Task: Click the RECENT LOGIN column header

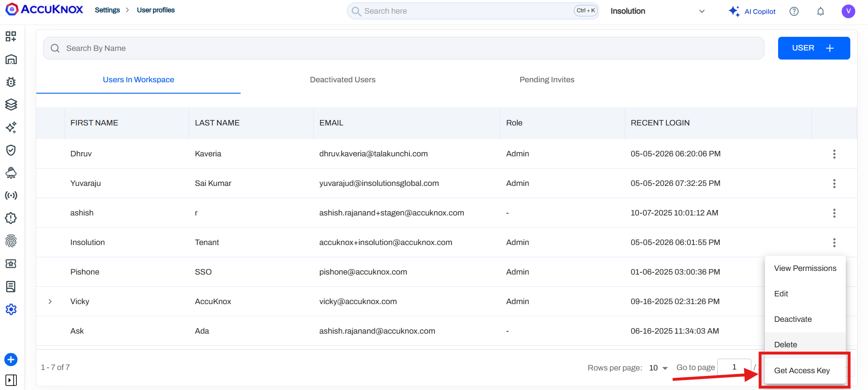Action: pyautogui.click(x=660, y=123)
